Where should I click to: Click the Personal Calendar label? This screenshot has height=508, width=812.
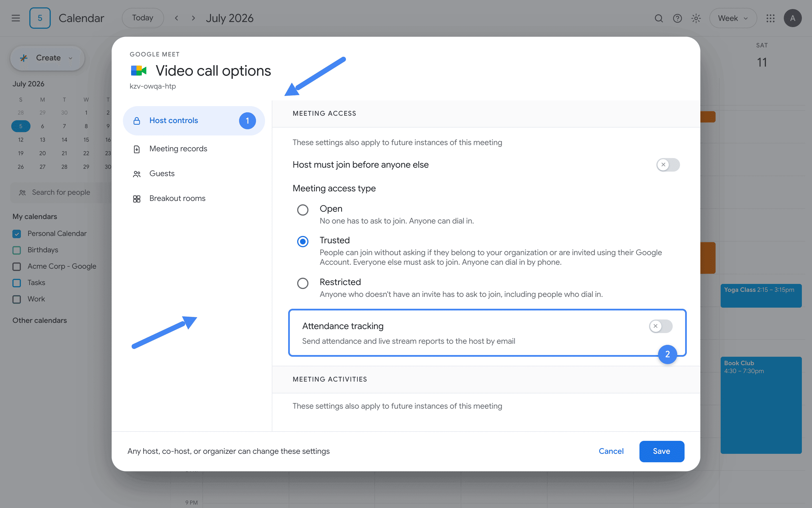[x=57, y=233]
